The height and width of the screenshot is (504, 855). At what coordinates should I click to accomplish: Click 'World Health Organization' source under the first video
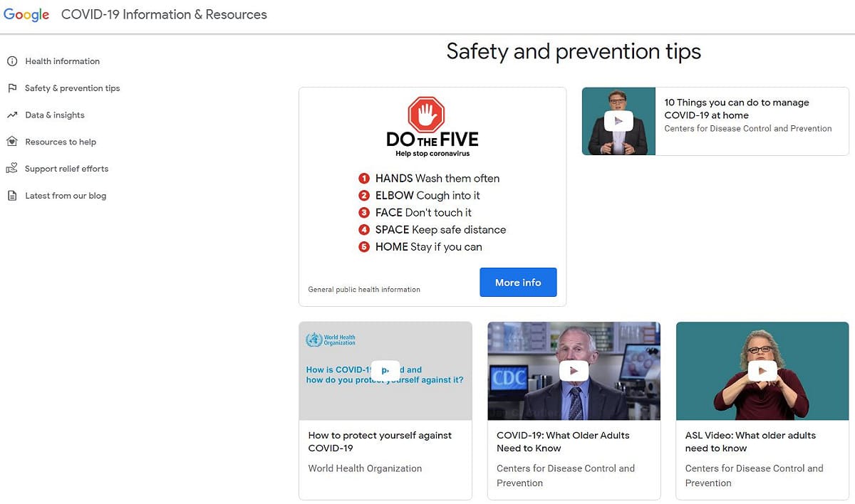coord(365,468)
